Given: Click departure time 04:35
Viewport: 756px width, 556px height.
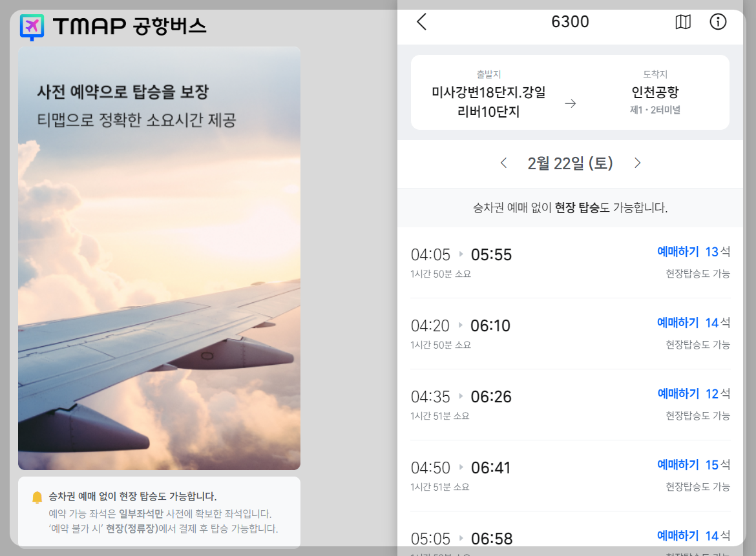Looking at the screenshot, I should tap(430, 397).
